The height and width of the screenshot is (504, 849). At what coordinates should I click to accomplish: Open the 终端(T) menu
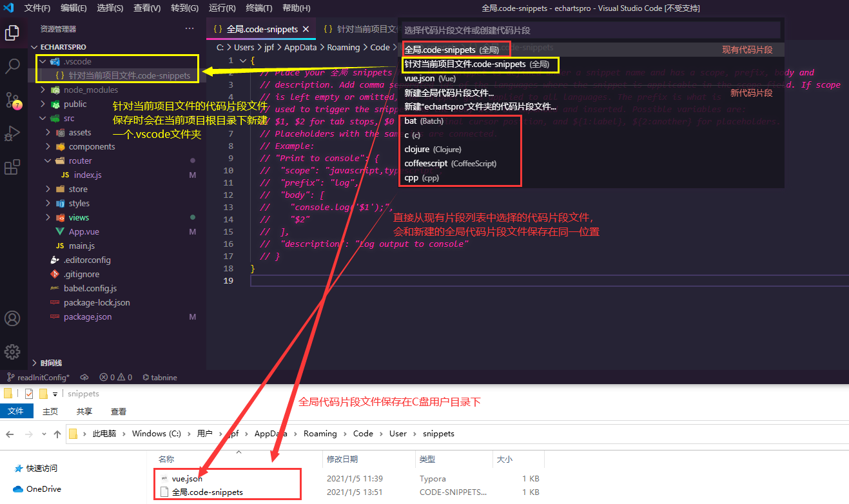[259, 8]
